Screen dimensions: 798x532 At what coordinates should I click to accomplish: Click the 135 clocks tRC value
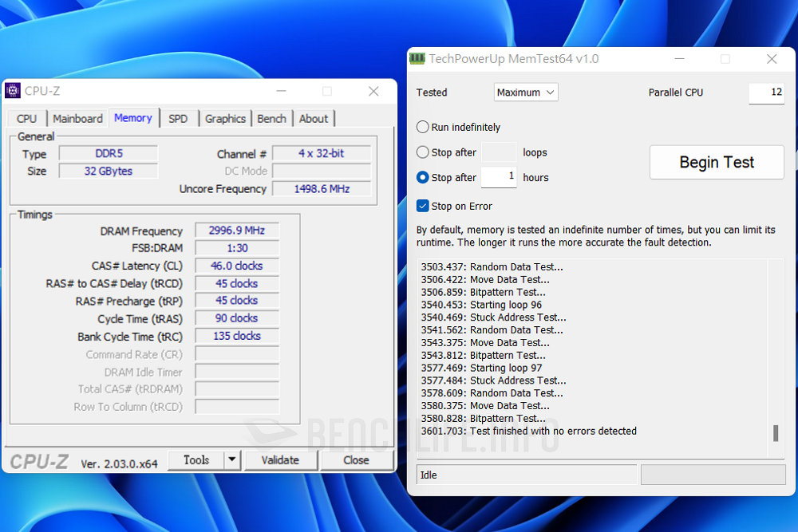tap(237, 336)
